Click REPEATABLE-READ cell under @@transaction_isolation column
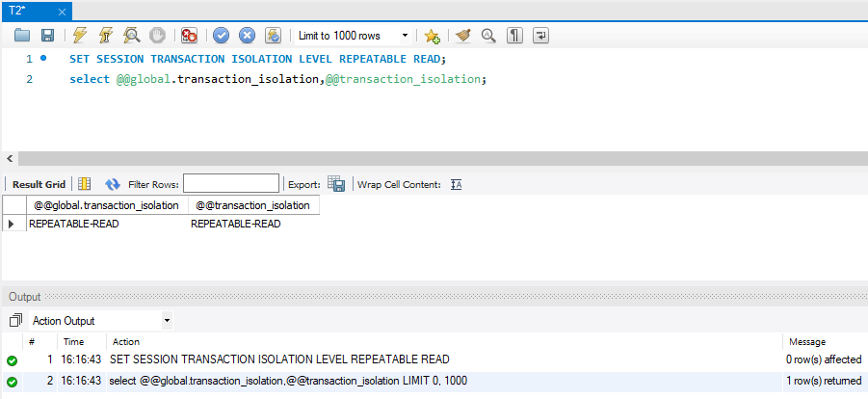This screenshot has width=868, height=399. [253, 224]
